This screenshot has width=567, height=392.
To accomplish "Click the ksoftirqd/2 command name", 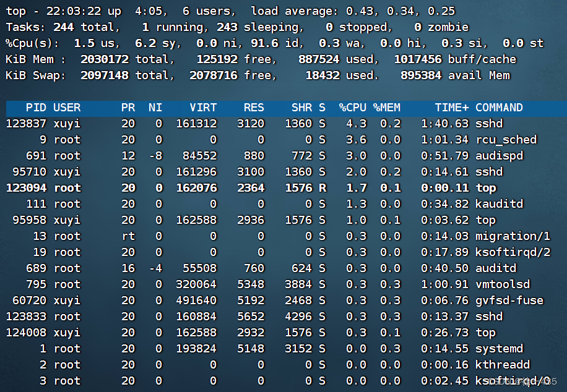I will [513, 252].
